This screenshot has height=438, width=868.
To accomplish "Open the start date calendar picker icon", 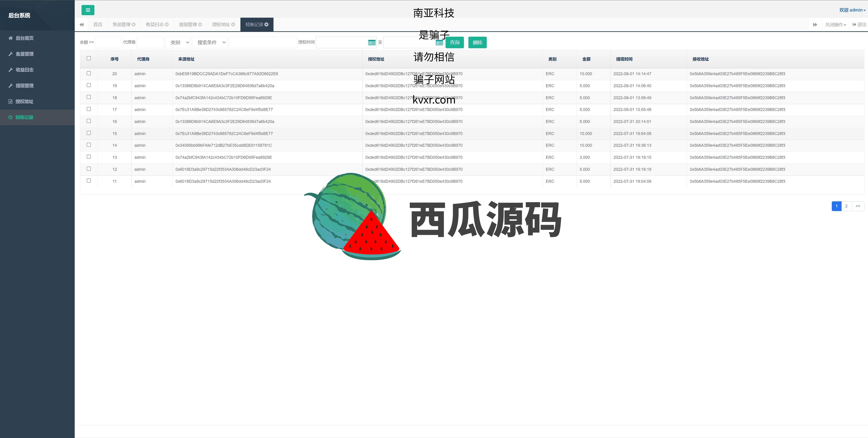I will 372,43.
